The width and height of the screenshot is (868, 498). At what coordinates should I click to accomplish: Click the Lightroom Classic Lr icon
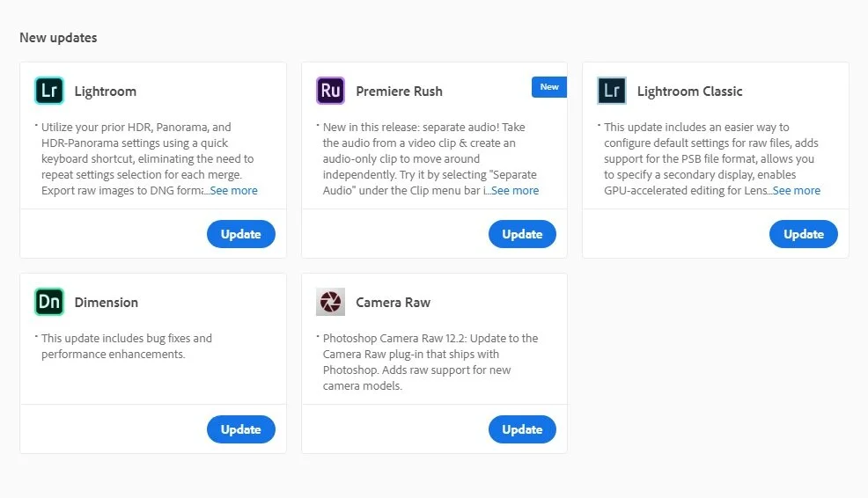tap(612, 91)
